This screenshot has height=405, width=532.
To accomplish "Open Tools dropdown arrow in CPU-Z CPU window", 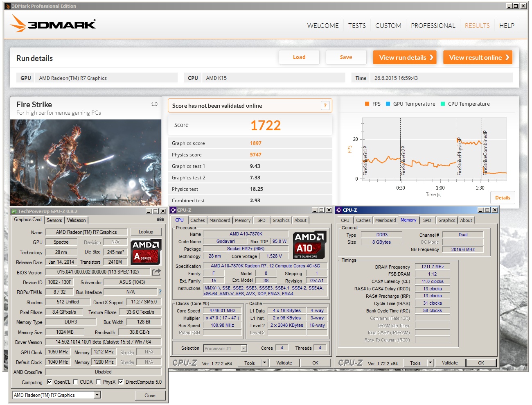I will pyautogui.click(x=264, y=363).
